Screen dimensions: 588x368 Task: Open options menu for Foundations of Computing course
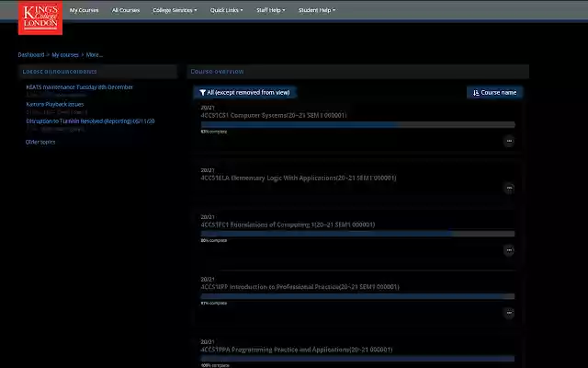pos(509,250)
